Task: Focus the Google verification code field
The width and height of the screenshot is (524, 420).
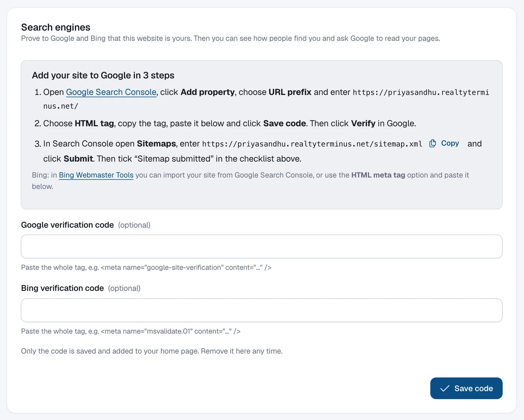Action: tap(262, 246)
